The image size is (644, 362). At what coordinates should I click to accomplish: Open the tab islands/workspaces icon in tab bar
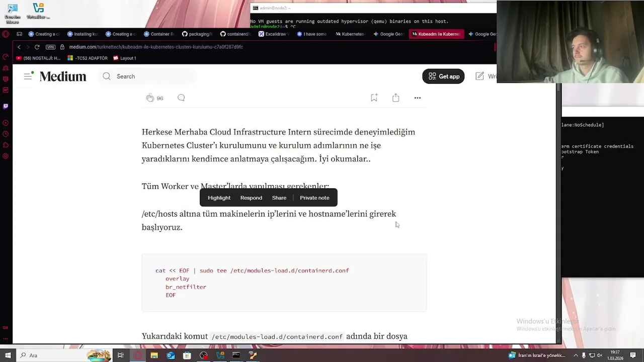click(19, 34)
